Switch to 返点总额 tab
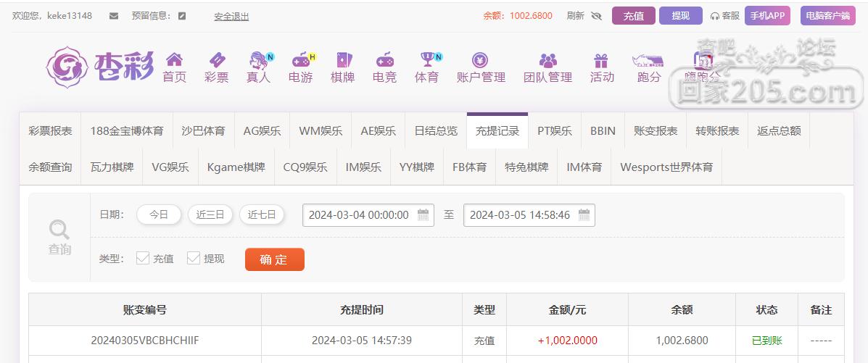868x363 pixels. (x=779, y=131)
